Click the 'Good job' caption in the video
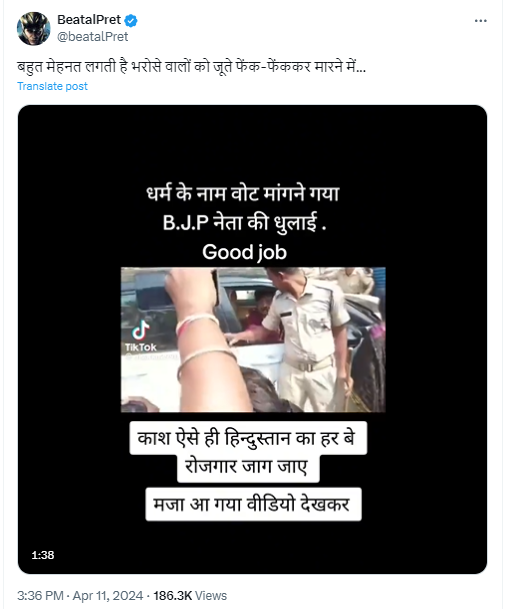 click(x=244, y=252)
